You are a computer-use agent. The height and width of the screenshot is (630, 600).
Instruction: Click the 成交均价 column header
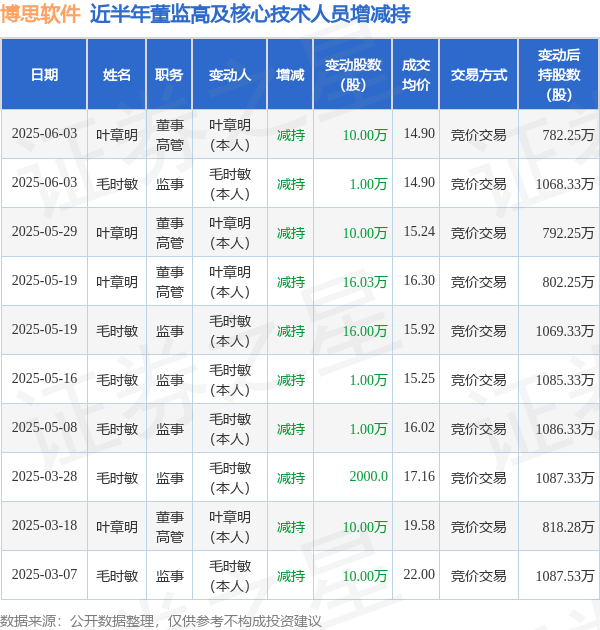(x=416, y=75)
